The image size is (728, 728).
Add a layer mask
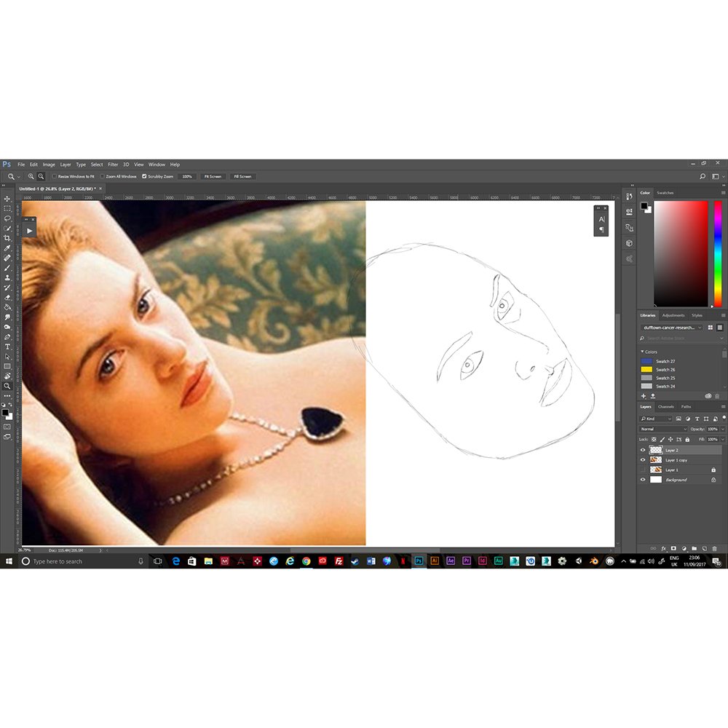point(673,548)
